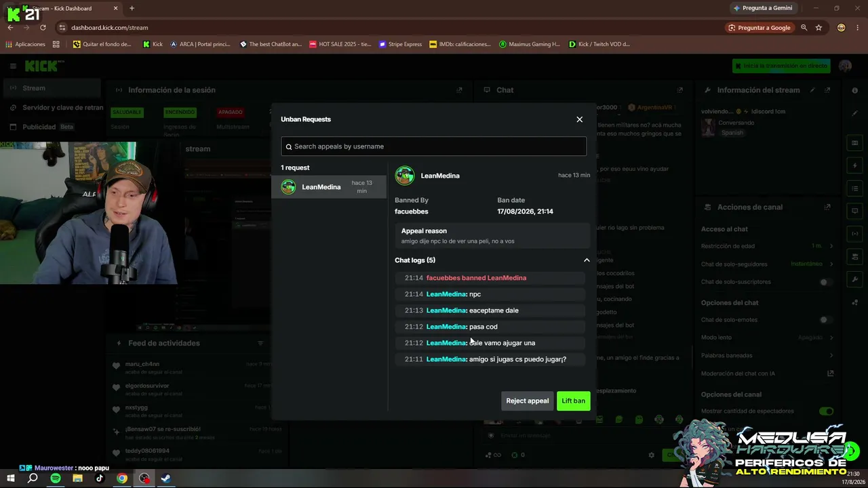Click the list icon in right toolbar
868x488 pixels.
(854, 188)
